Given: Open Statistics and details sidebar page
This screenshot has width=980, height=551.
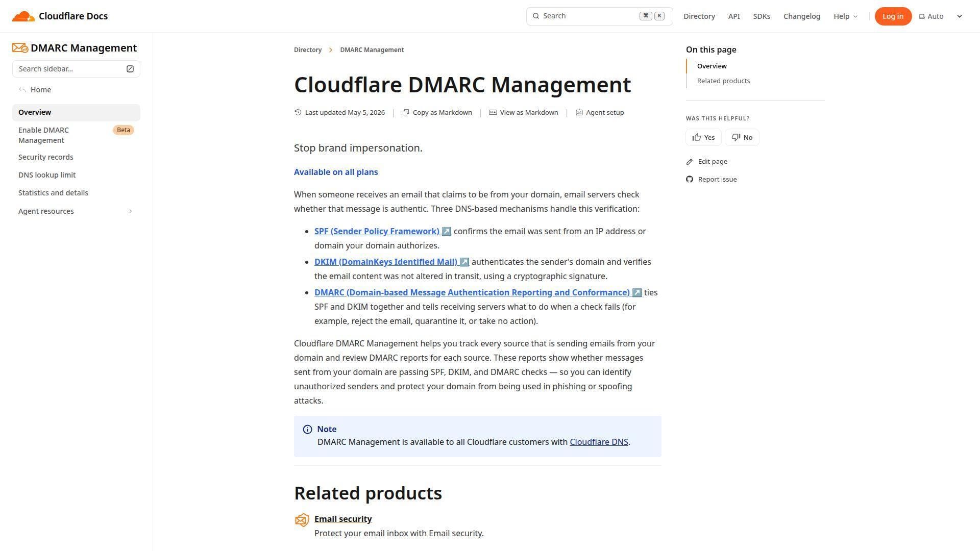Looking at the screenshot, I should 76,193.
